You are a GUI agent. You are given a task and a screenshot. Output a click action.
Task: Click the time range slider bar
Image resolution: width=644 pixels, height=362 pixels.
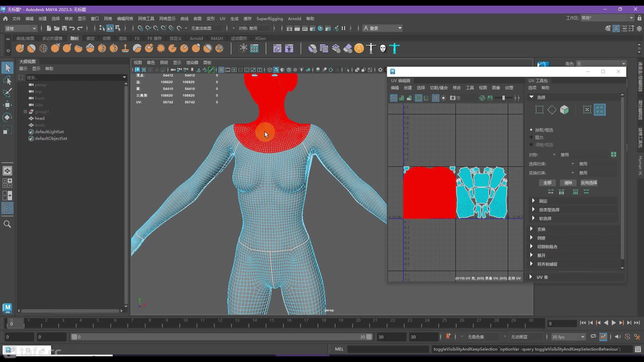coord(221,337)
